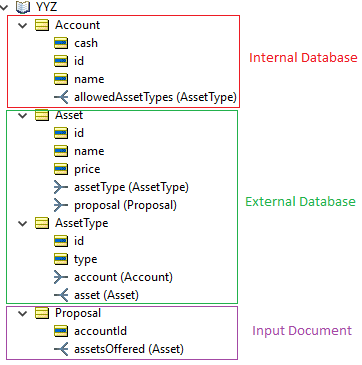Select the accountId attribute
362x365 pixels.
pos(100,331)
